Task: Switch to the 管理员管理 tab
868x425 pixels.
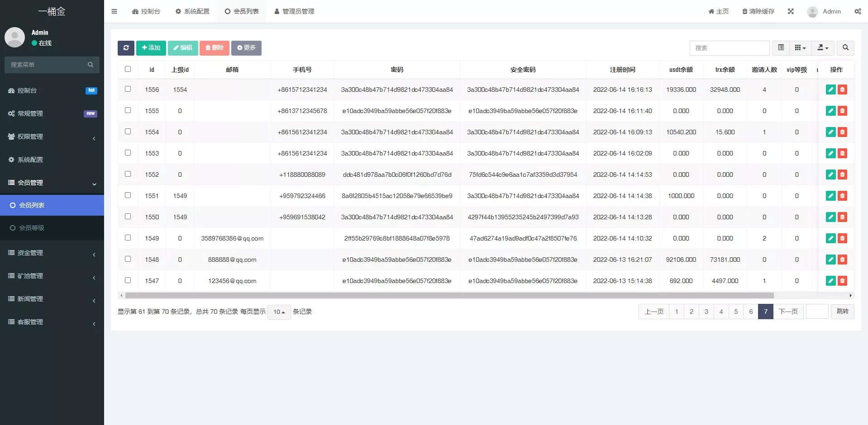Action: 294,11
